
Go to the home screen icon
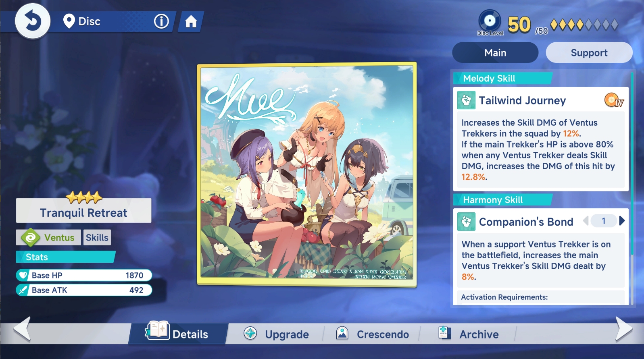pos(191,22)
